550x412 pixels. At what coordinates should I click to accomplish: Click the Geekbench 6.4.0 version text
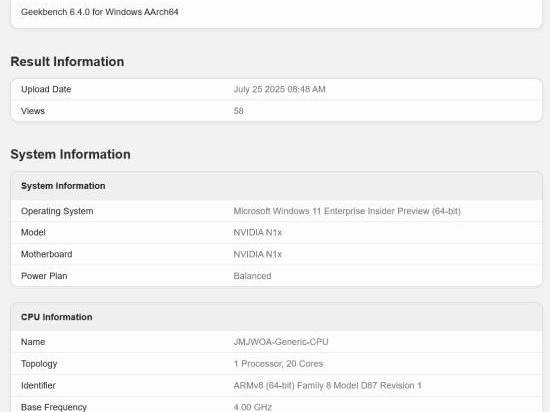tap(100, 12)
